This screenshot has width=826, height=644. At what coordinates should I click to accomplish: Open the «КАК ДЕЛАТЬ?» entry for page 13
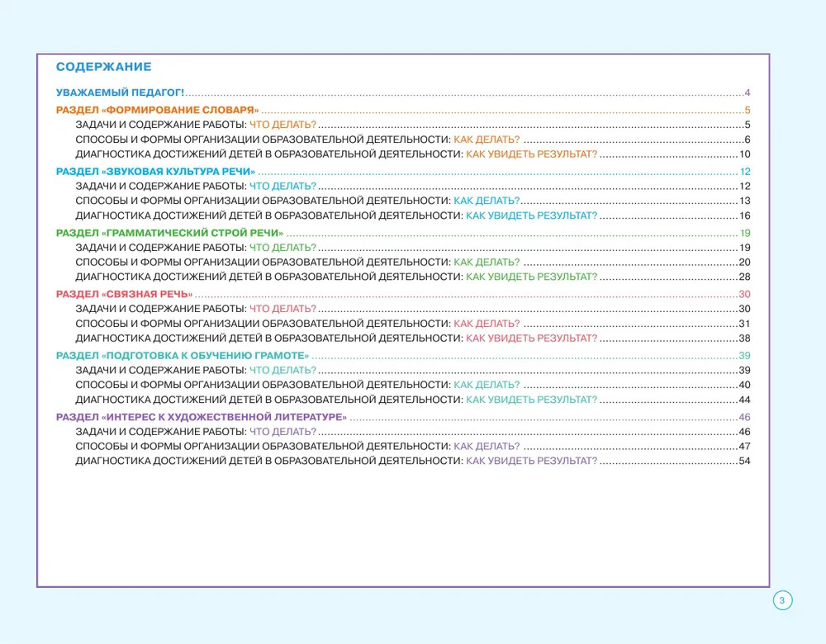click(487, 201)
